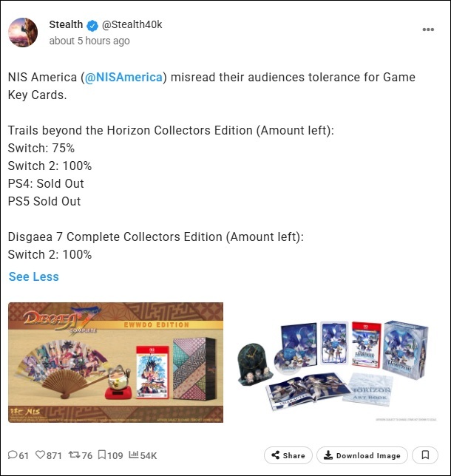Click the Download Image button

point(362,455)
